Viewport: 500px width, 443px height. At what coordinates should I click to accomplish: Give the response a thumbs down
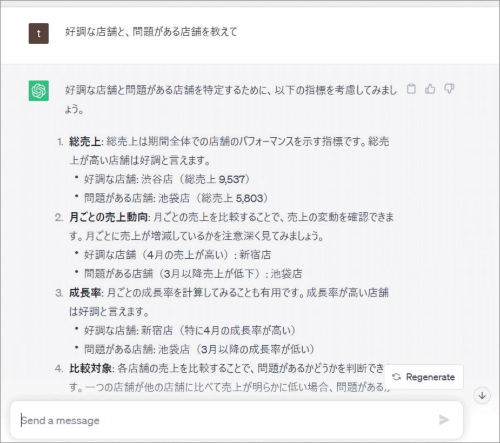click(x=449, y=89)
